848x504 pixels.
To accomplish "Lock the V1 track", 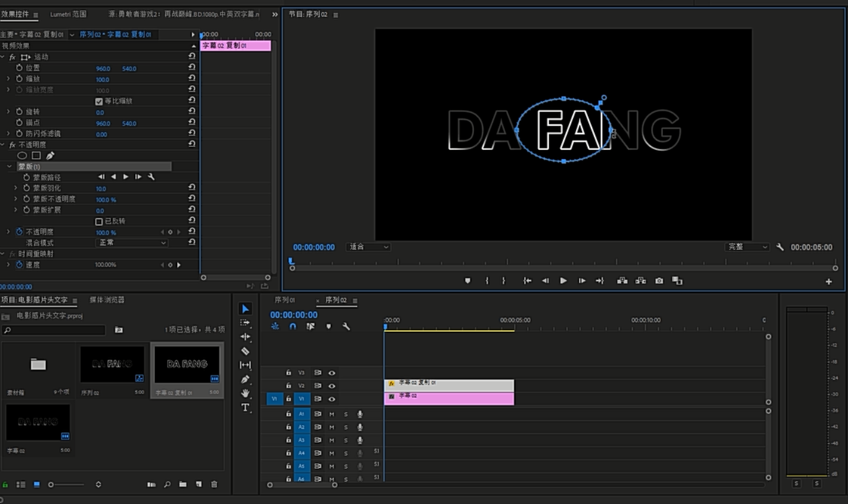I will [x=288, y=399].
